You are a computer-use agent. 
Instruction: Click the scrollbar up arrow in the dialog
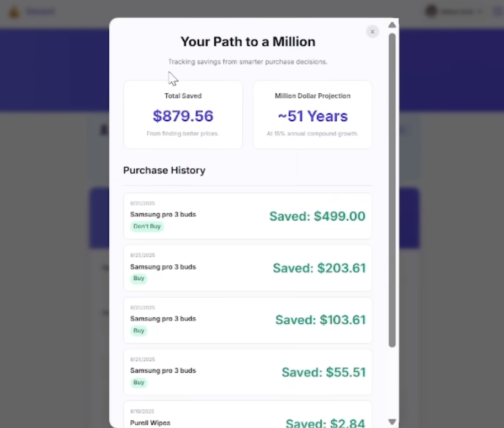pyautogui.click(x=392, y=25)
